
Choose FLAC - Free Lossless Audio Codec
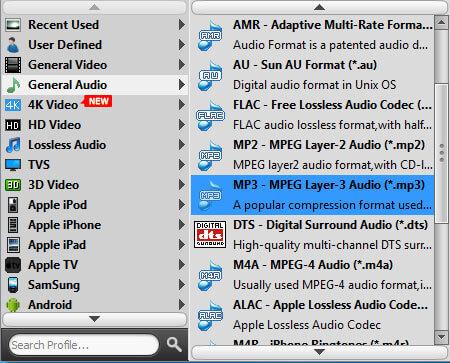pos(312,115)
